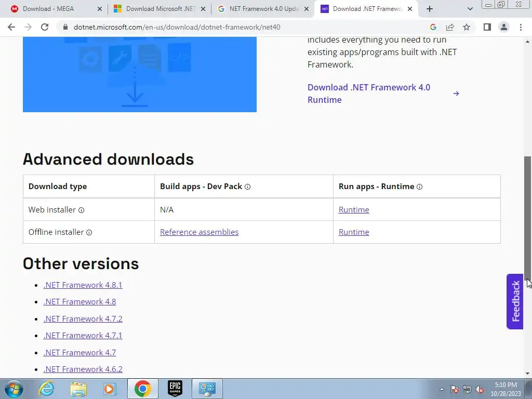The image size is (532, 399).
Task: Open Reference assemblies link
Action: [199, 232]
